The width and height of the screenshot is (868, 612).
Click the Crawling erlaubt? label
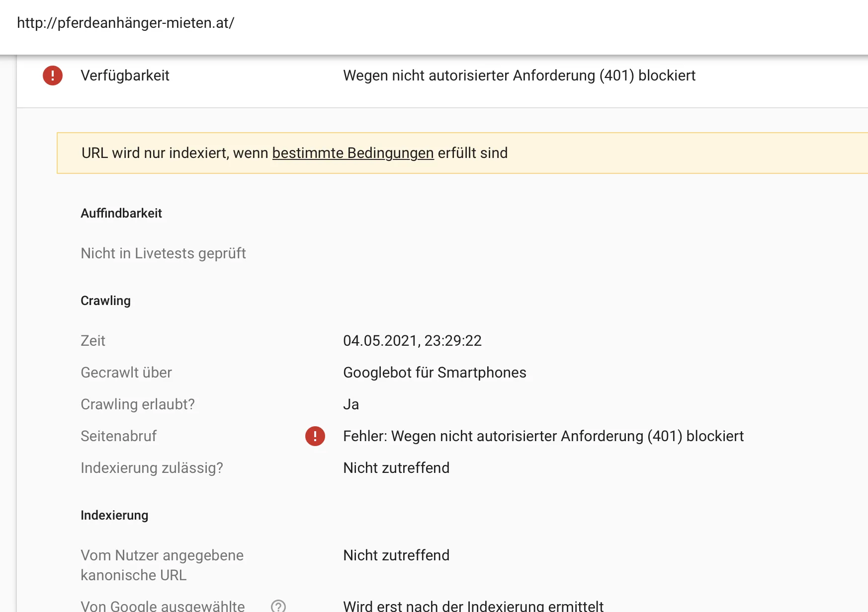138,404
